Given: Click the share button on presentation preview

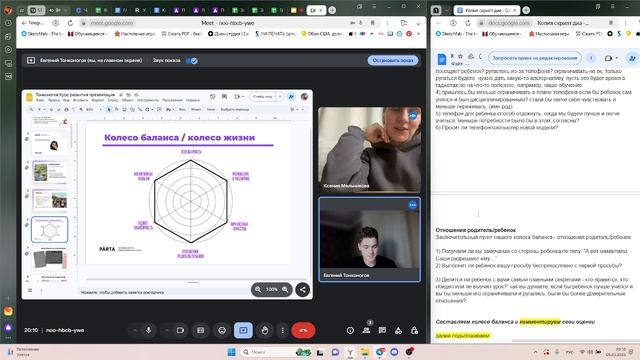Looking at the screenshot, I should tap(302, 290).
